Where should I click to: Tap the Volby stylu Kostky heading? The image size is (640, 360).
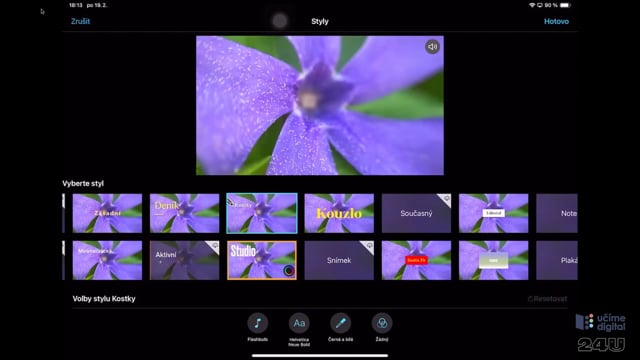pyautogui.click(x=104, y=299)
